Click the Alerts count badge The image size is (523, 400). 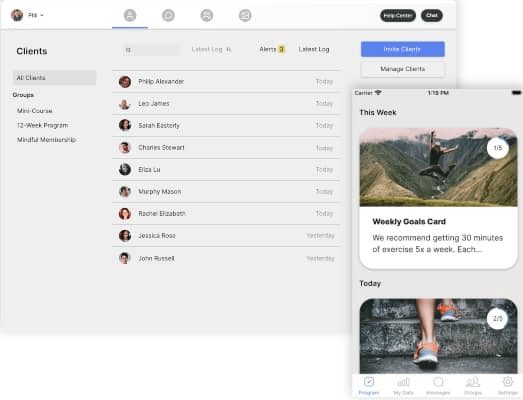click(282, 49)
